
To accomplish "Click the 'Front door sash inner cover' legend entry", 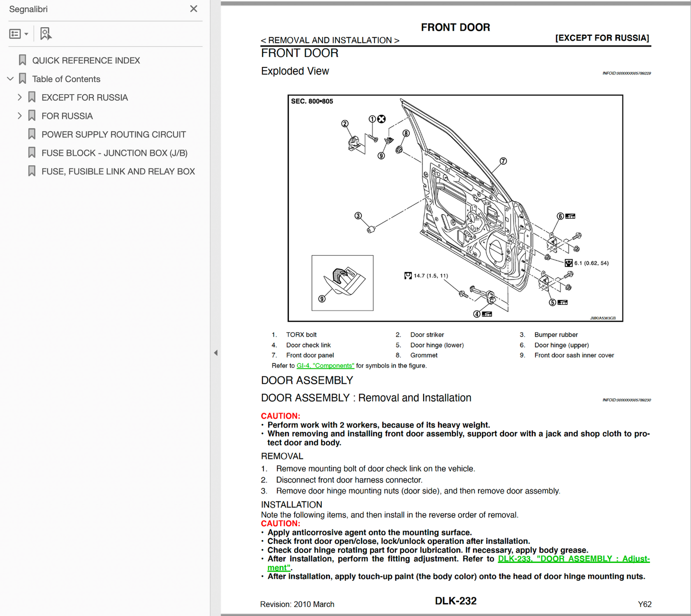I will pos(574,355).
